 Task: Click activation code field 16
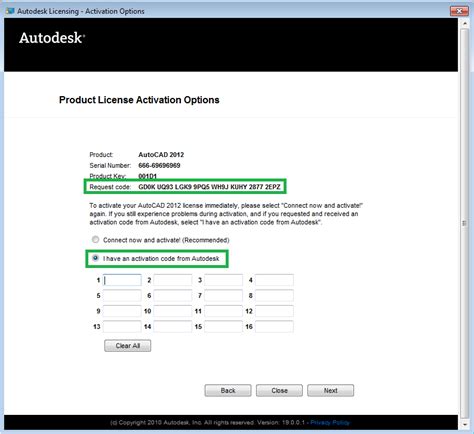(x=274, y=327)
